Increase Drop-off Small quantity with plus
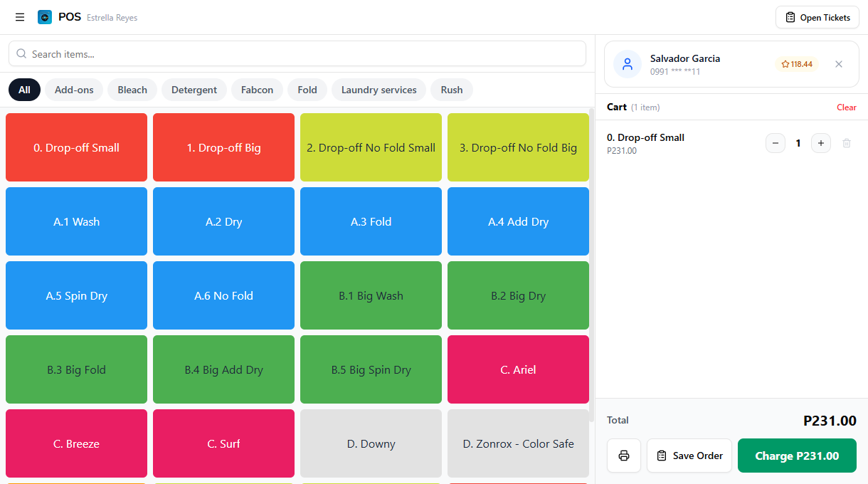The image size is (868, 484). click(821, 143)
